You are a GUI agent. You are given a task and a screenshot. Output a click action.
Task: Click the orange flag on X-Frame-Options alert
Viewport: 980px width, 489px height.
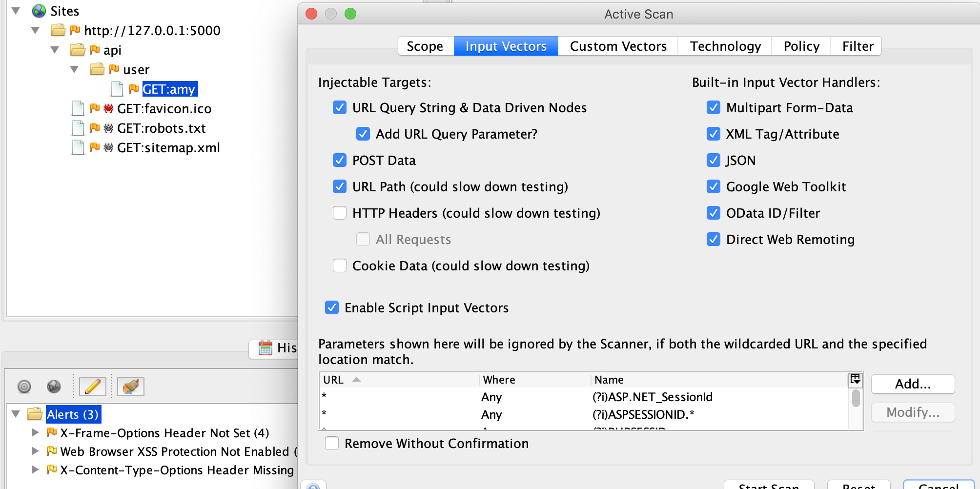click(x=51, y=432)
